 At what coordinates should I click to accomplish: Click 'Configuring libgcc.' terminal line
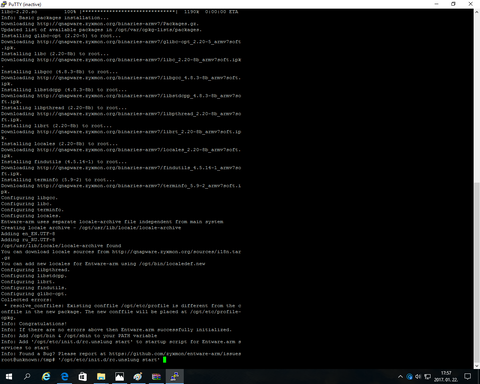click(29, 198)
